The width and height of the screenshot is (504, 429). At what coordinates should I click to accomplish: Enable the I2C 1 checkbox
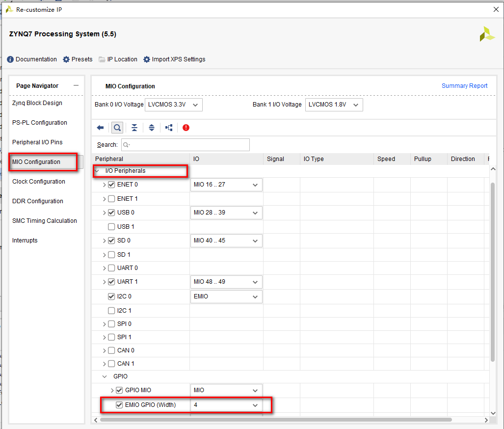(x=111, y=311)
